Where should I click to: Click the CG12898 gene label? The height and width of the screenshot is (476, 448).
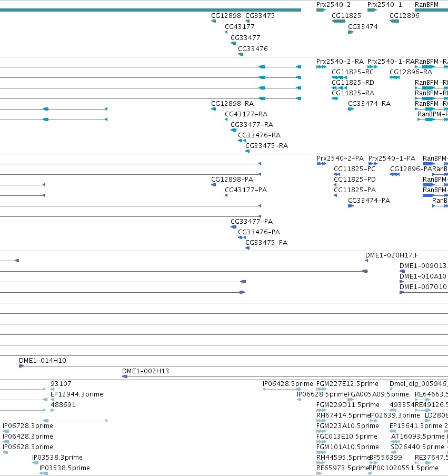226,15
